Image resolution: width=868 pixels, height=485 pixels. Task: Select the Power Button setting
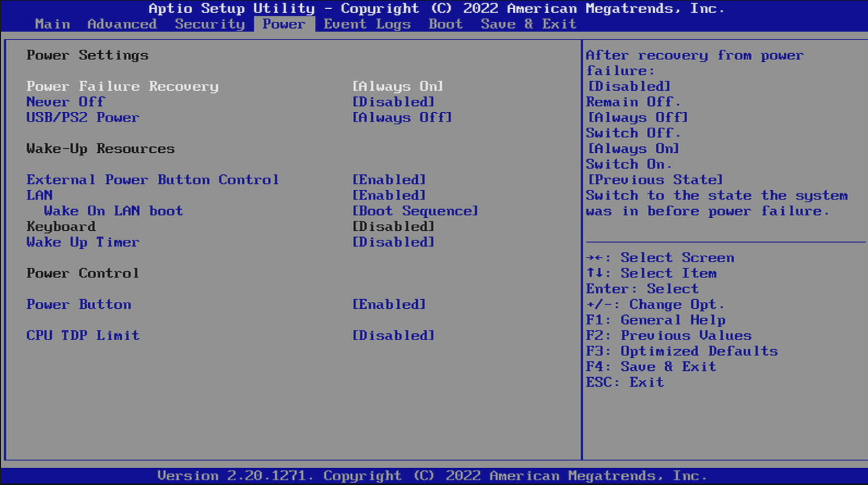tap(78, 304)
